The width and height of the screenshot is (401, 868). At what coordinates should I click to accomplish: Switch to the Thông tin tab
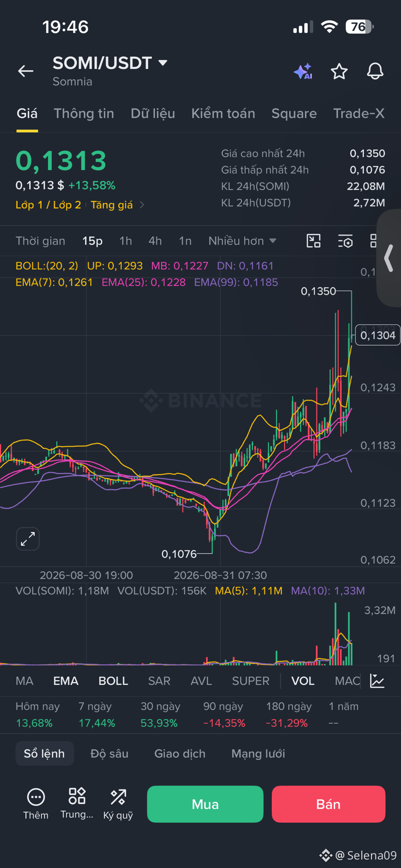pyautogui.click(x=84, y=114)
